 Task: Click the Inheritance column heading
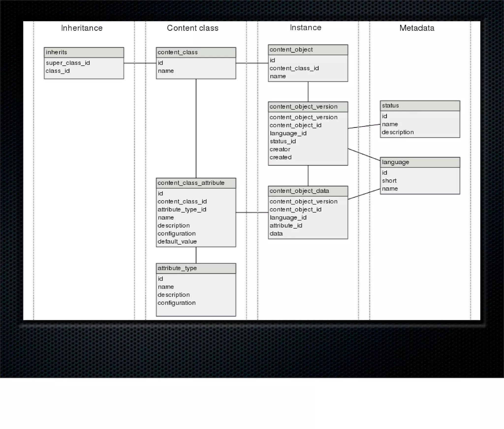[82, 28]
